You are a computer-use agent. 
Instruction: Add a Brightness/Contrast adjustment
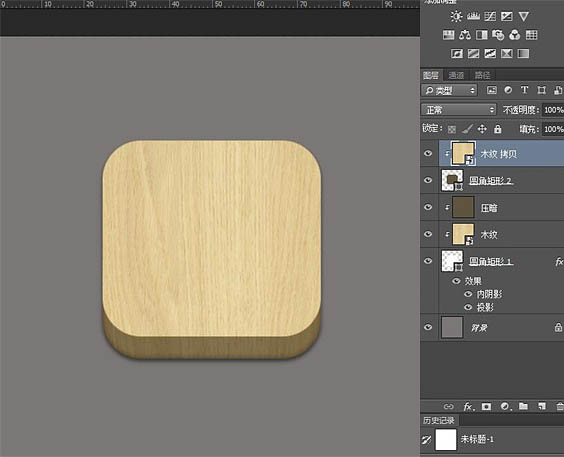point(456,17)
